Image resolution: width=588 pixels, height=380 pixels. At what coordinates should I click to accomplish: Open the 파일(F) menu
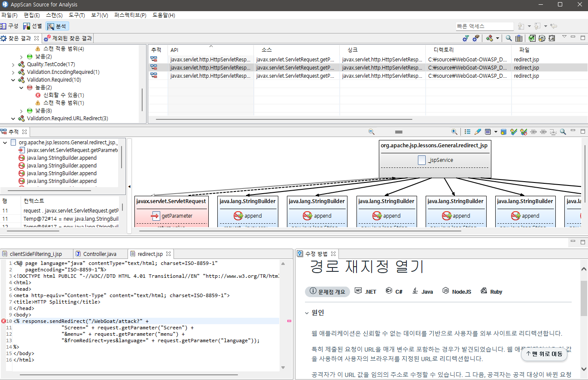(x=9, y=15)
